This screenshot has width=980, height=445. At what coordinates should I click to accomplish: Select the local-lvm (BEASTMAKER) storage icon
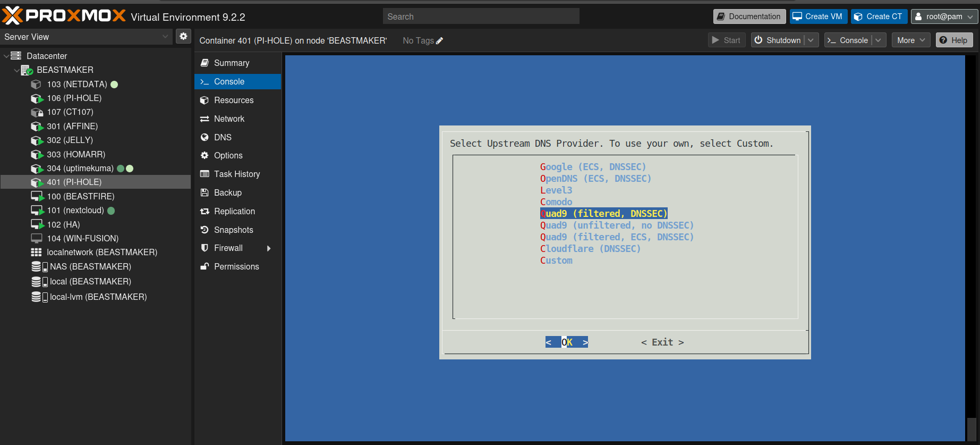39,297
